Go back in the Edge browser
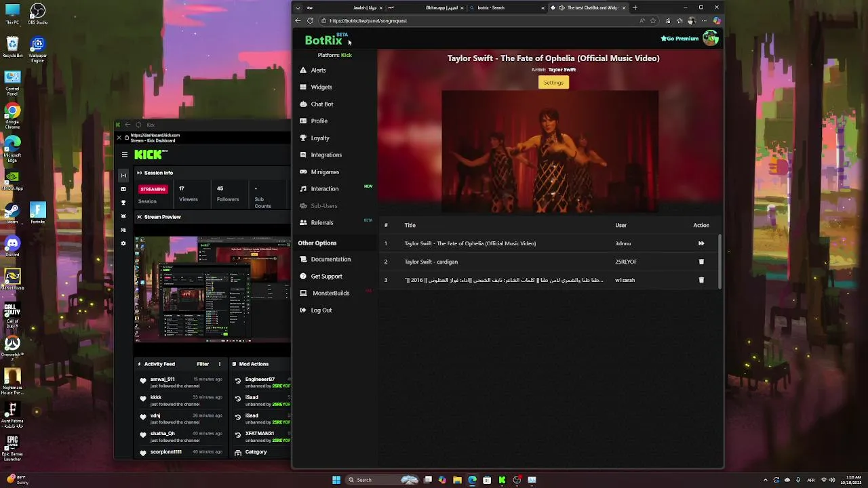 pyautogui.click(x=298, y=20)
